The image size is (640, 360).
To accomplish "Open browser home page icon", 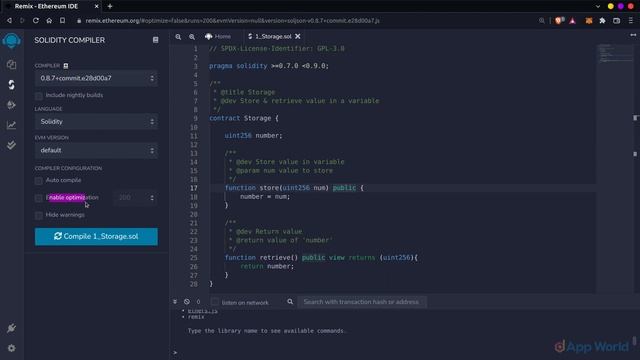I will [x=49, y=20].
